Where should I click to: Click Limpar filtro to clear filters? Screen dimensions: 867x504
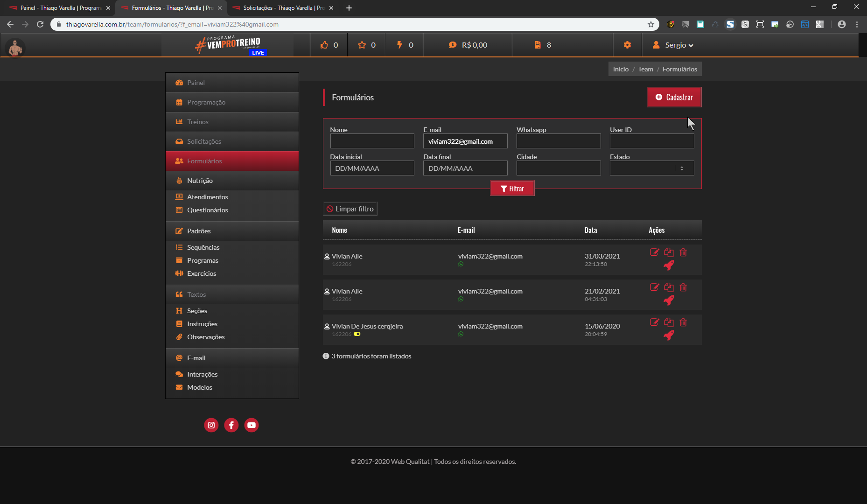click(x=350, y=209)
